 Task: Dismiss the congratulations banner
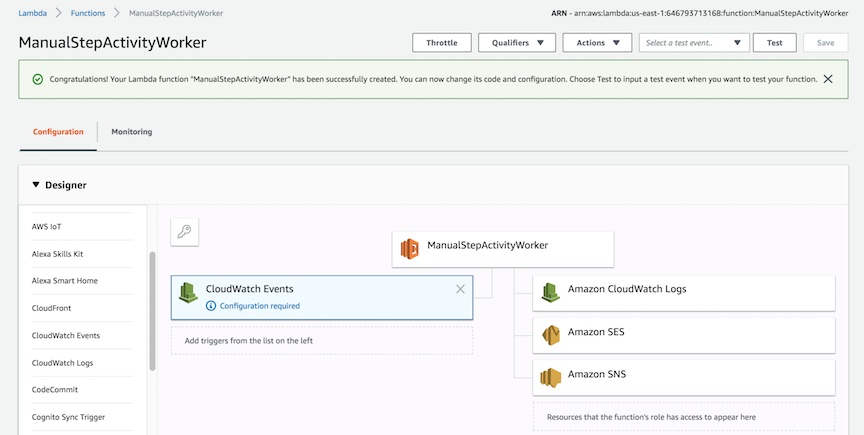point(828,79)
